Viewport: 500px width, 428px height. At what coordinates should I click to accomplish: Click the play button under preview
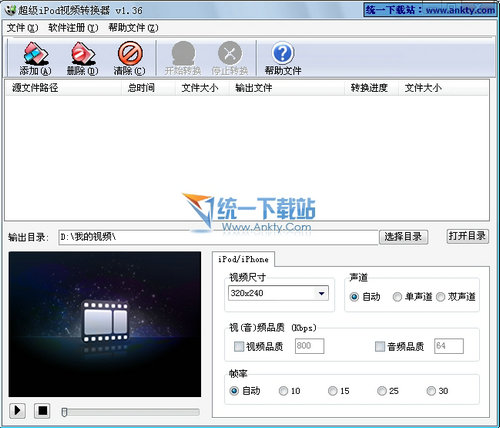17,411
